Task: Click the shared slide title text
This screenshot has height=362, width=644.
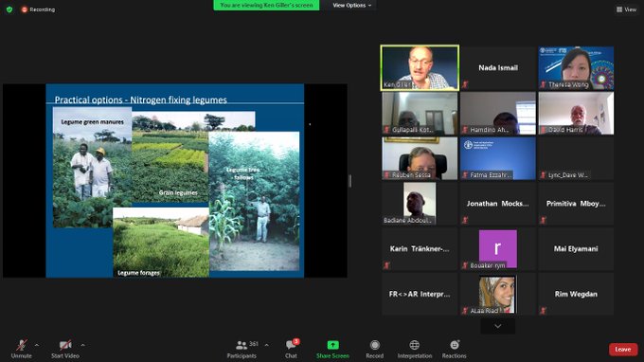Action: [x=141, y=100]
